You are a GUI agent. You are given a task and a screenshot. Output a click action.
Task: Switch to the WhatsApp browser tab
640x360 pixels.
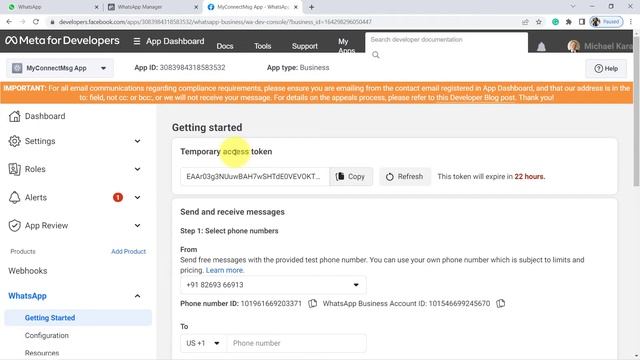point(53,7)
